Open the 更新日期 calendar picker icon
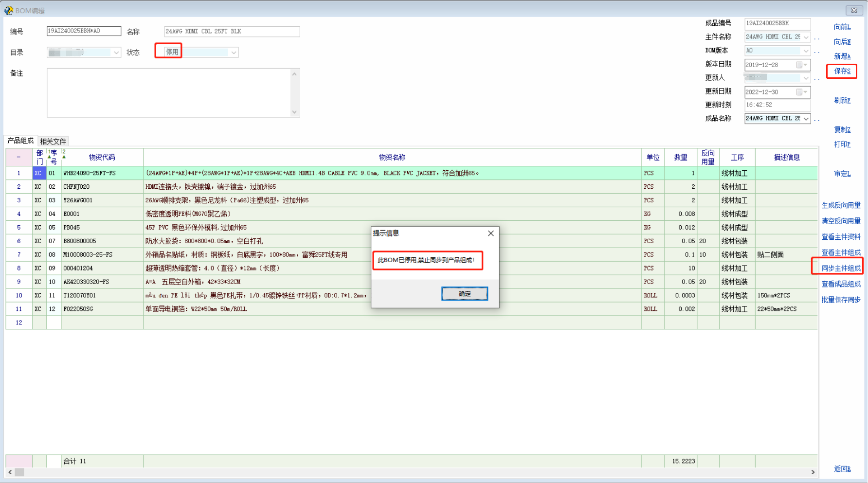Screen dimensions: 868x483 point(799,92)
